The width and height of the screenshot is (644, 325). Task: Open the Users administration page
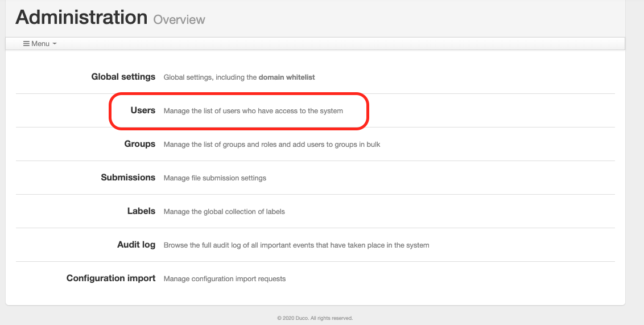point(143,110)
